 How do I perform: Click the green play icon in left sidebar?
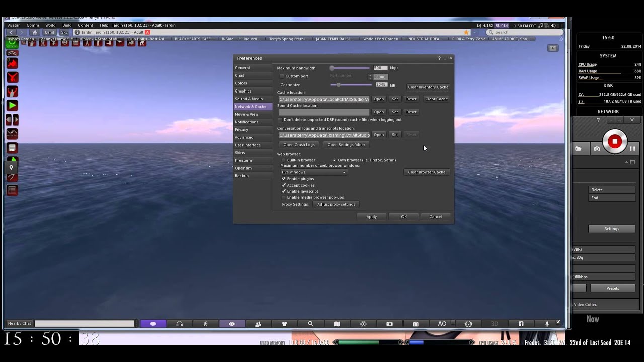[12, 106]
